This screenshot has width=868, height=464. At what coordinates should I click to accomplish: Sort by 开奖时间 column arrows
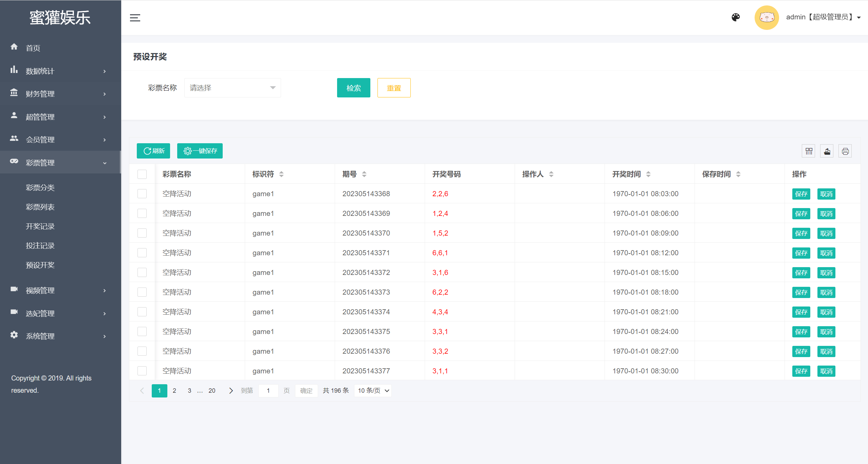[x=648, y=174]
